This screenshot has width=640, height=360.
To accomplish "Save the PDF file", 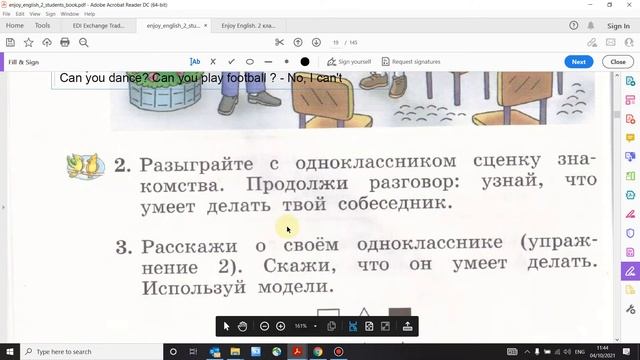I will point(10,42).
